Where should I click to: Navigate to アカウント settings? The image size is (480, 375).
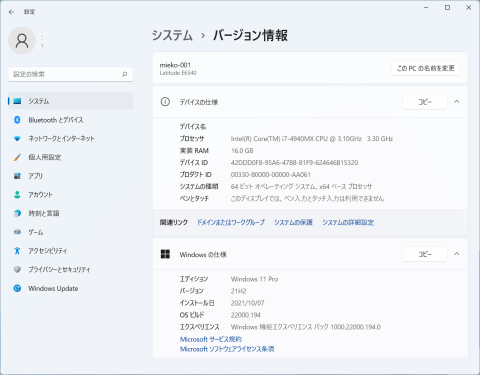[70, 194]
